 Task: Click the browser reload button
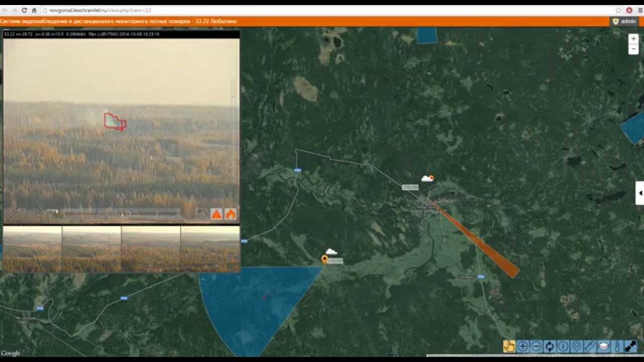click(24, 10)
